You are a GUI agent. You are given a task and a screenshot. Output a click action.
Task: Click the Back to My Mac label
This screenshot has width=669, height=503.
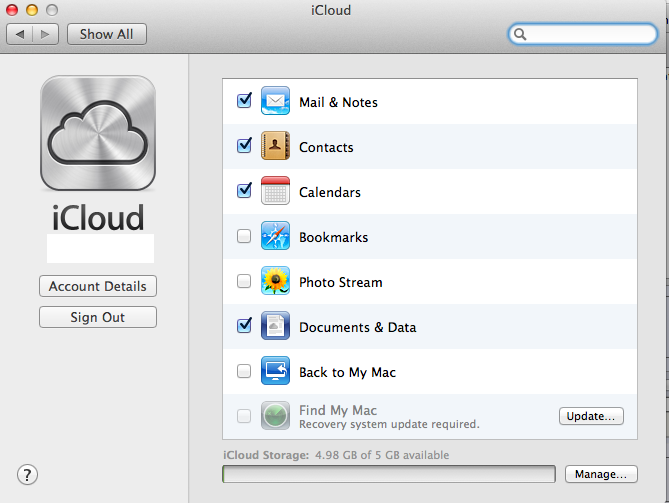click(x=348, y=372)
